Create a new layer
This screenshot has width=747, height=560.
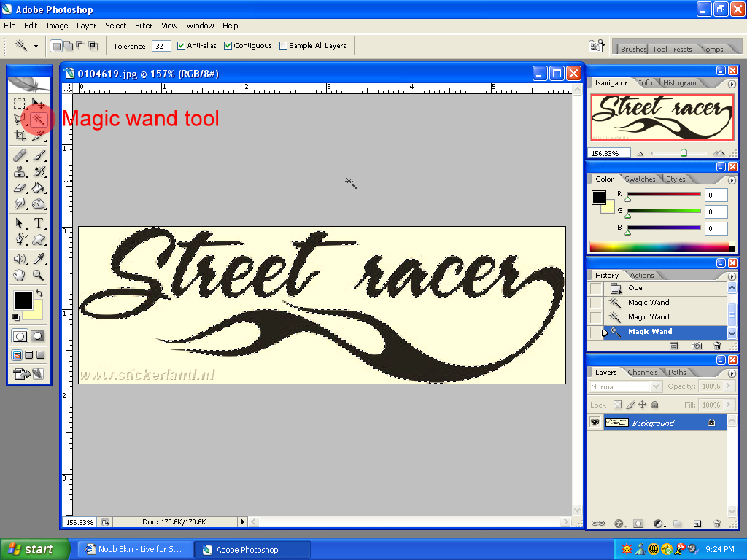(697, 524)
